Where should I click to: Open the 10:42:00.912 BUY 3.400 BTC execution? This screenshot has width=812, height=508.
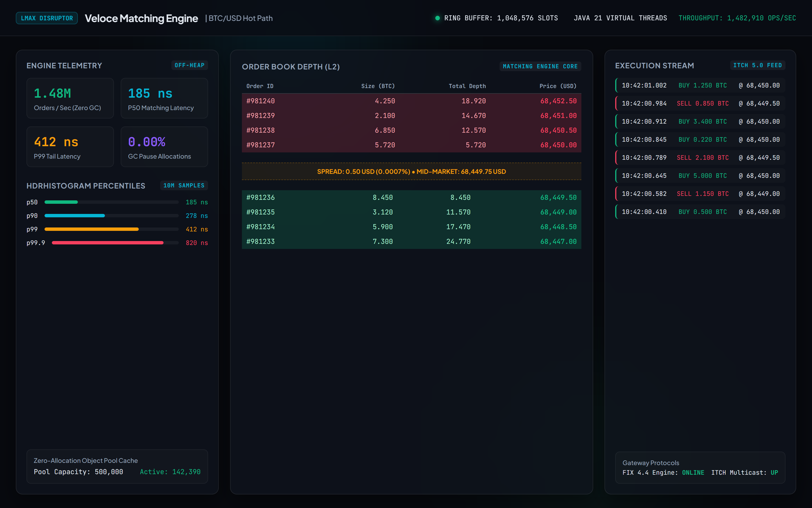coord(700,122)
